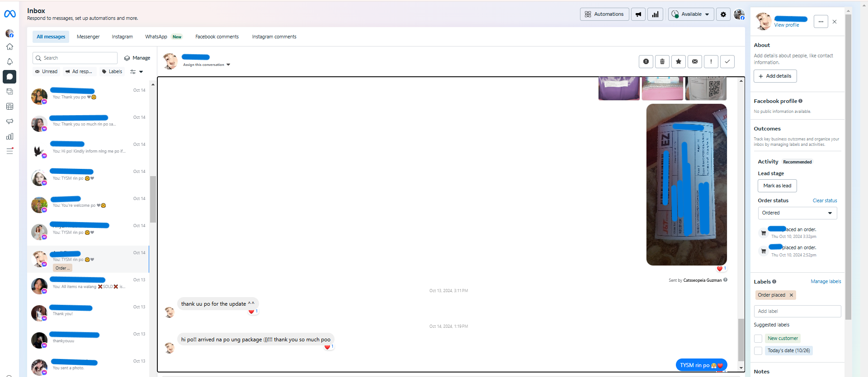The height and width of the screenshot is (377, 868).
Task: Toggle the Unread filter
Action: point(46,72)
